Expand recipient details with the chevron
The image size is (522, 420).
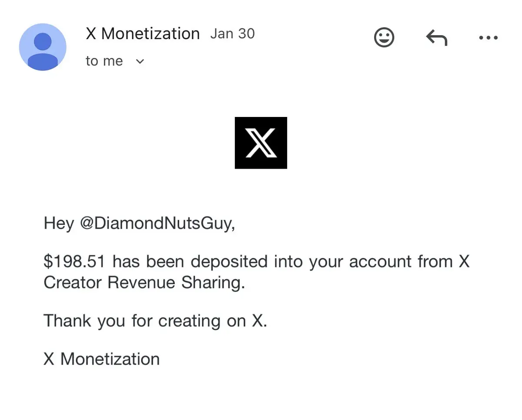click(x=140, y=61)
